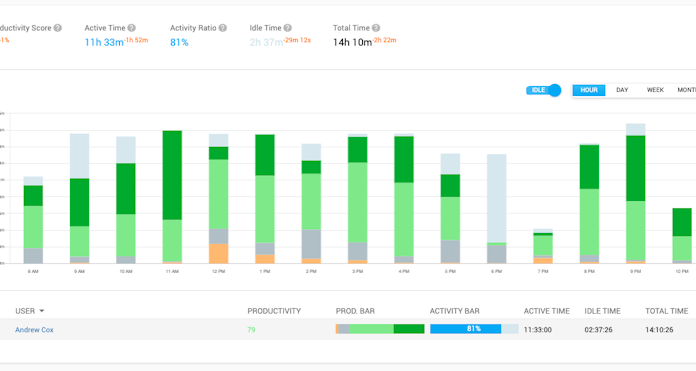
Task: Click the PRODUCTIVITY column header
Action: [x=274, y=311]
